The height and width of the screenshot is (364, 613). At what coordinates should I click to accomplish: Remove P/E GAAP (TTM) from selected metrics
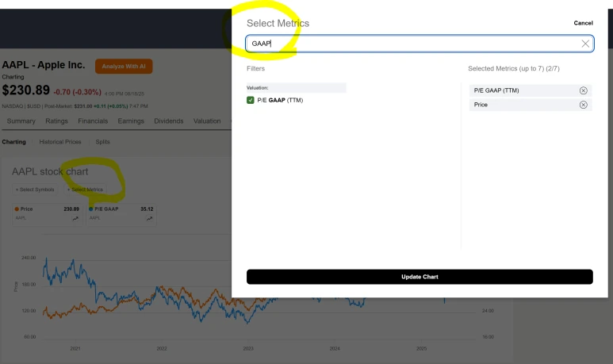(583, 90)
